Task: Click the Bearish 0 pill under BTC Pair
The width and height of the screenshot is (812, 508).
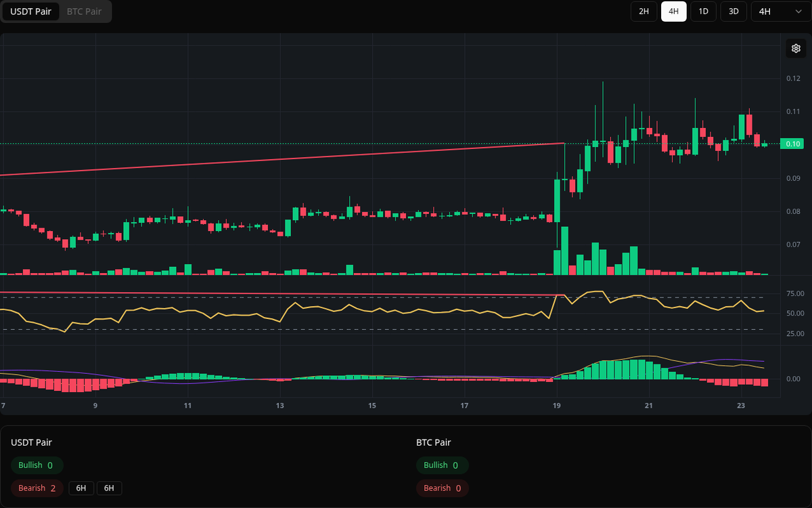Action: tap(442, 488)
